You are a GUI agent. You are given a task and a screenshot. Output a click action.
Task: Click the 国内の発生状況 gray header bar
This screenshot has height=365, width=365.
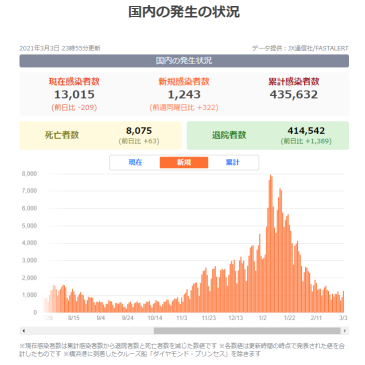click(x=184, y=61)
